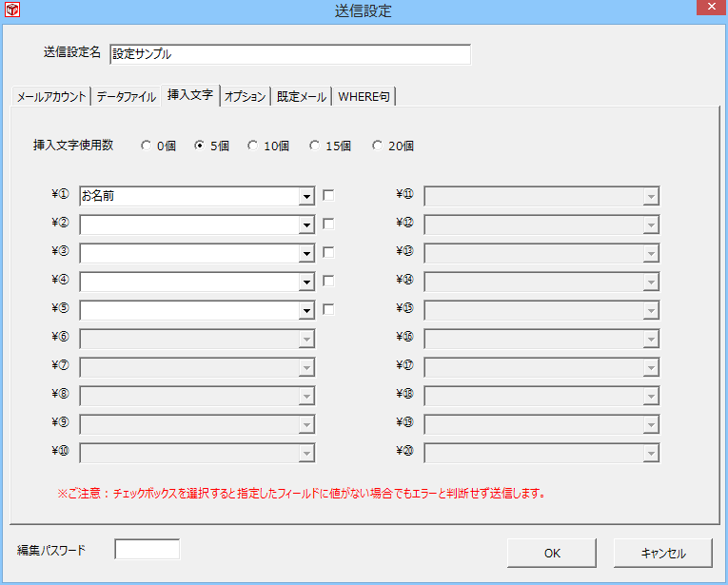Confirm settings with OK button
728x585 pixels.
pyautogui.click(x=552, y=553)
